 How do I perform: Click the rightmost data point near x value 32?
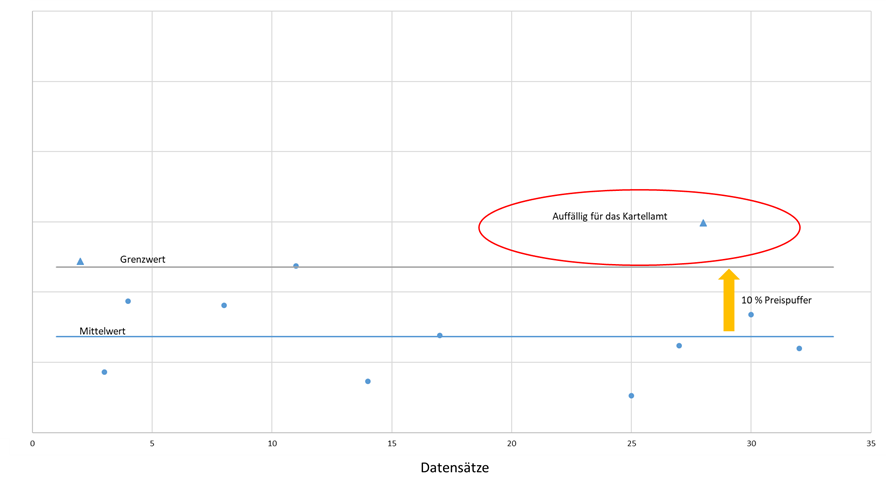[x=799, y=348]
